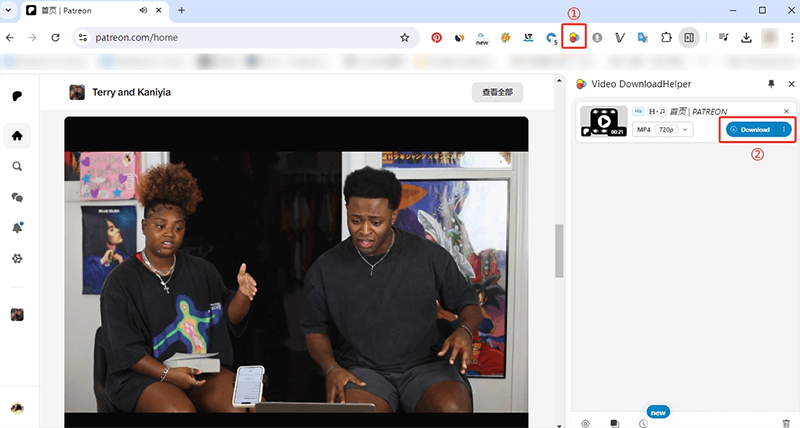
Task: Click the Patreon logo in sidebar
Action: 17,96
